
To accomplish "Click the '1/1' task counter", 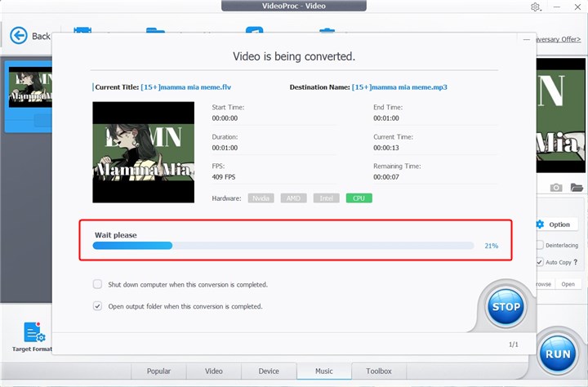I will click(514, 345).
